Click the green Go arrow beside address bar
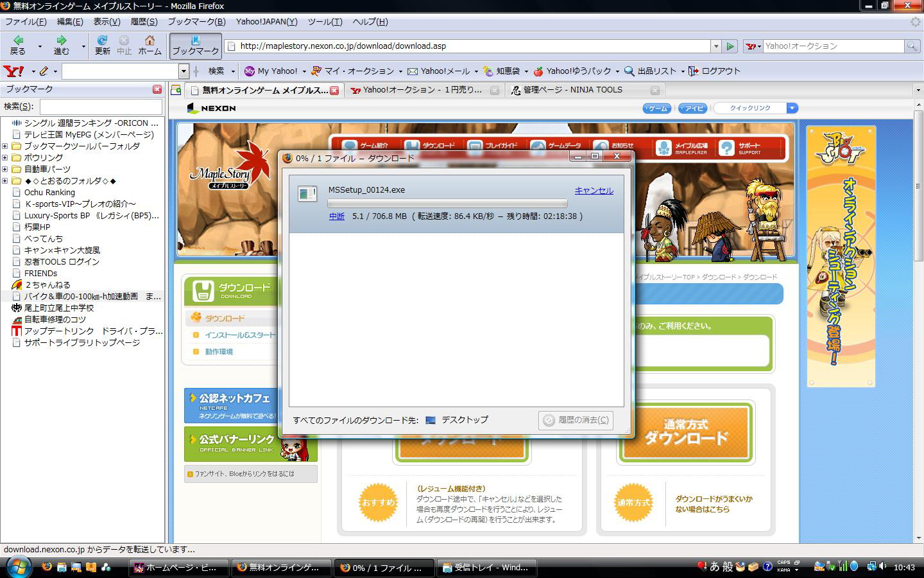 click(730, 46)
